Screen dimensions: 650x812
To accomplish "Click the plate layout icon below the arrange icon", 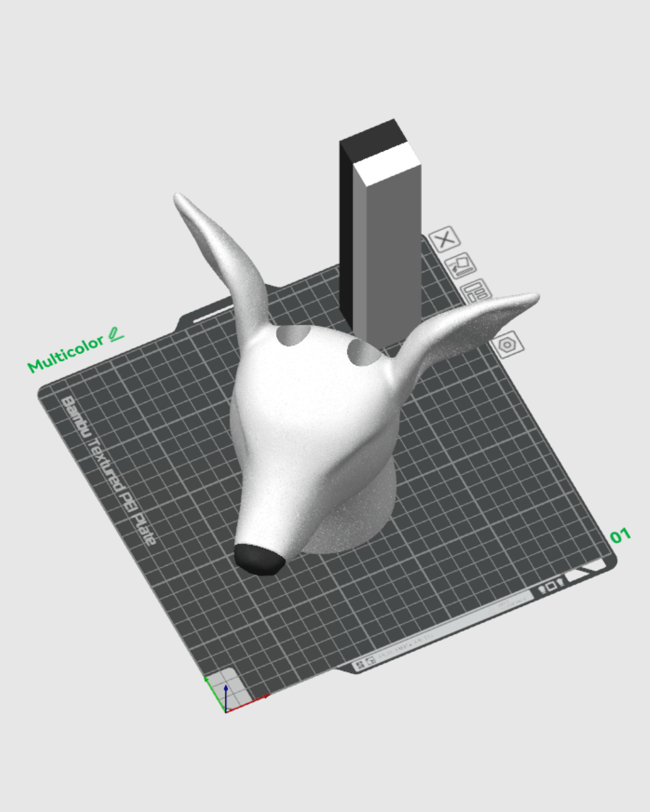I will coord(476,292).
